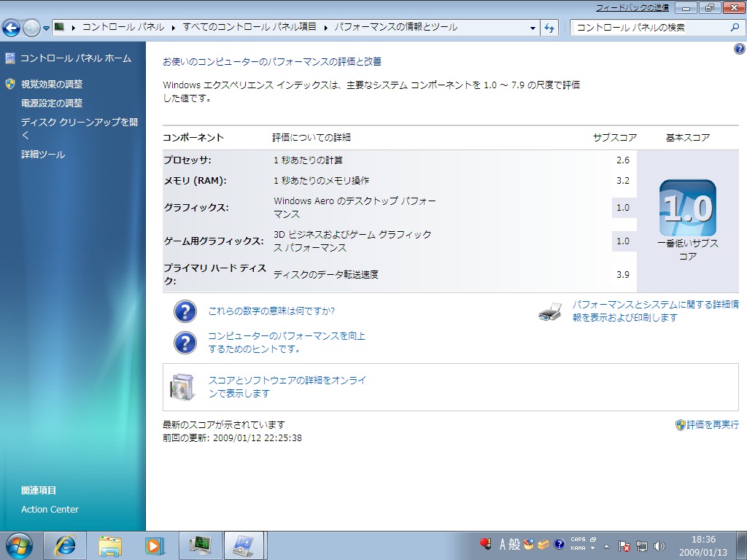
Task: Select パフォーマンスの情報とツール breadcrumb segment
Action: tap(395, 27)
